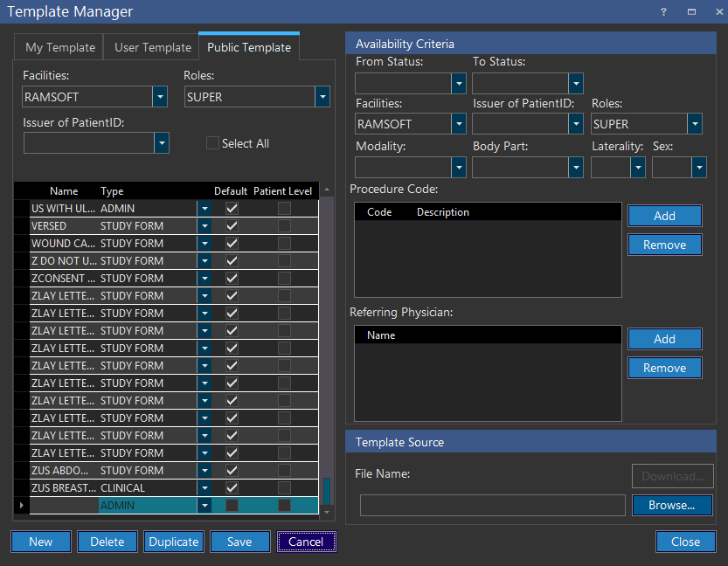Click the Help question mark icon
728x566 pixels.
(x=663, y=11)
